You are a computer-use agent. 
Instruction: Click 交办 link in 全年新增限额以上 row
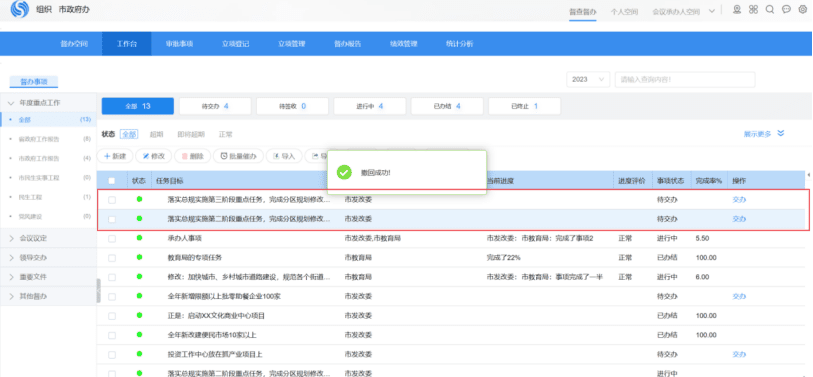[x=739, y=297]
